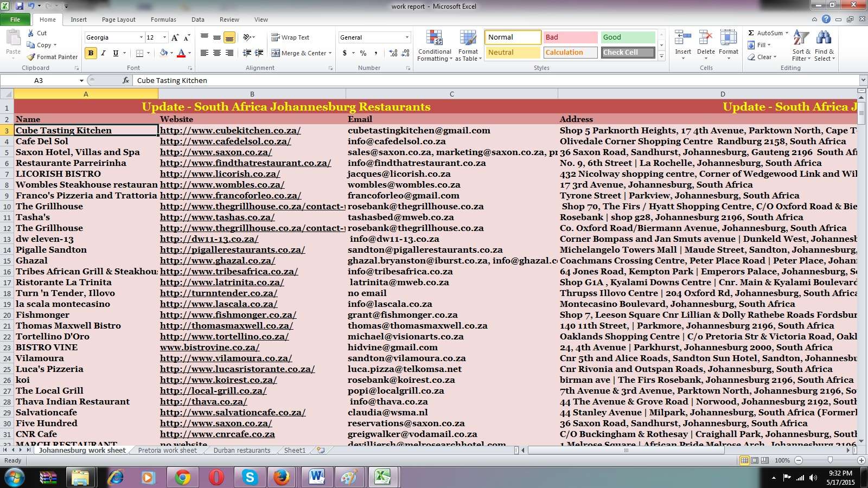This screenshot has width=868, height=488.
Task: Decrease the cell indent
Action: coord(247,53)
